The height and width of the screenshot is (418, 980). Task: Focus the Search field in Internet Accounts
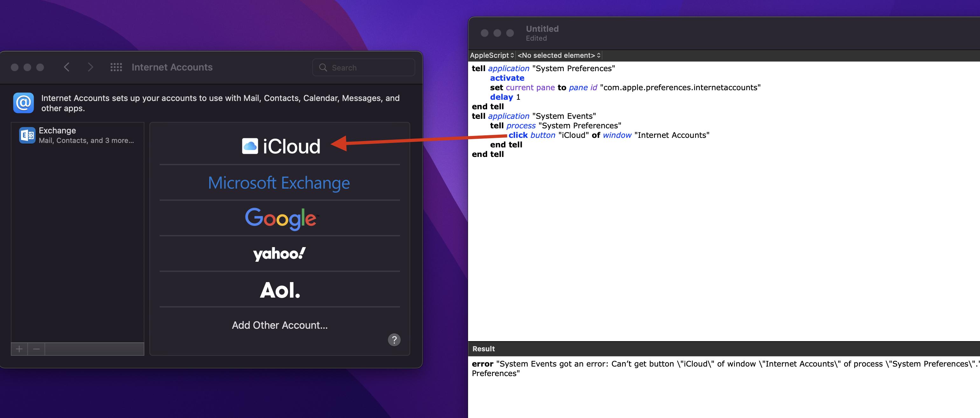pyautogui.click(x=363, y=67)
